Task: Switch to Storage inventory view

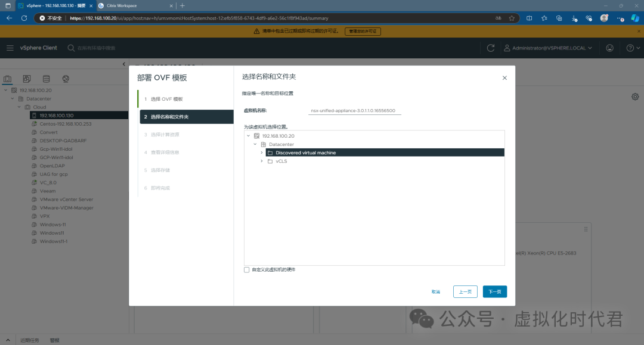Action: click(46, 79)
